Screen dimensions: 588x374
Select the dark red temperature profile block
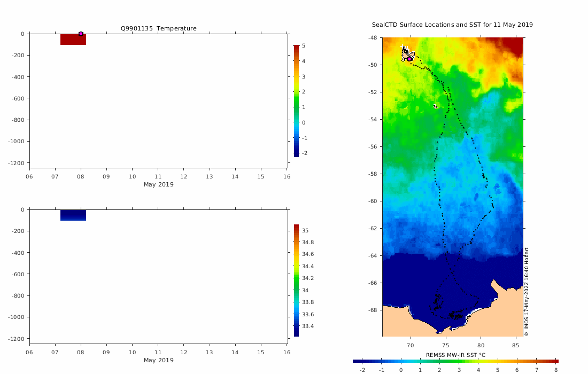click(73, 40)
